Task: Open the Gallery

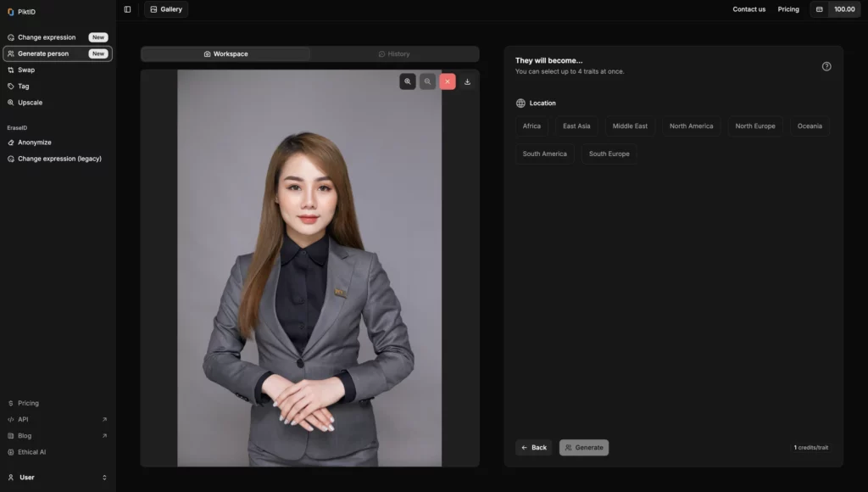Action: coord(166,9)
